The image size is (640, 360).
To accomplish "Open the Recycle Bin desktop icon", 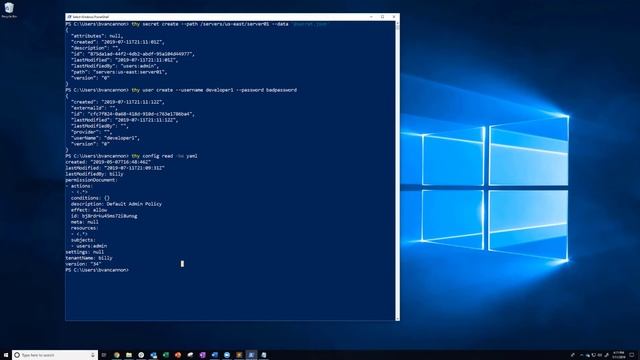I will [9, 10].
